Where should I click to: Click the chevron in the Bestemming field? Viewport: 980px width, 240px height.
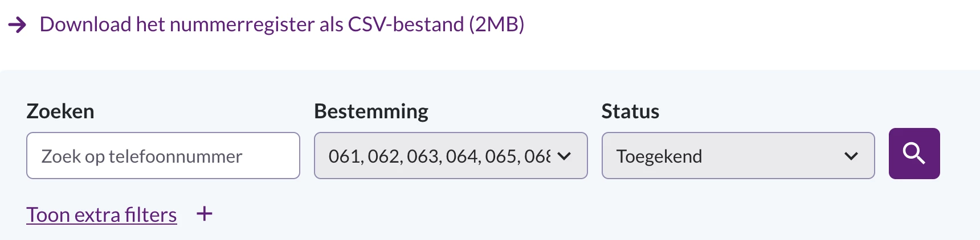[x=564, y=156]
